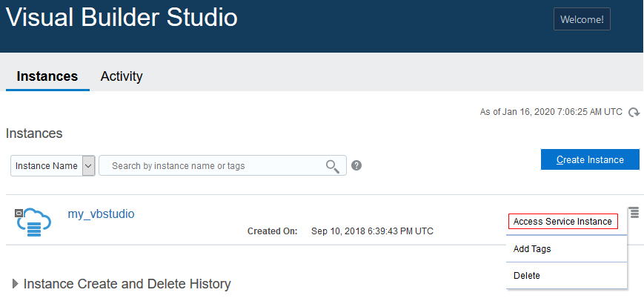
Task: Click the Create Instance button
Action: 590,159
